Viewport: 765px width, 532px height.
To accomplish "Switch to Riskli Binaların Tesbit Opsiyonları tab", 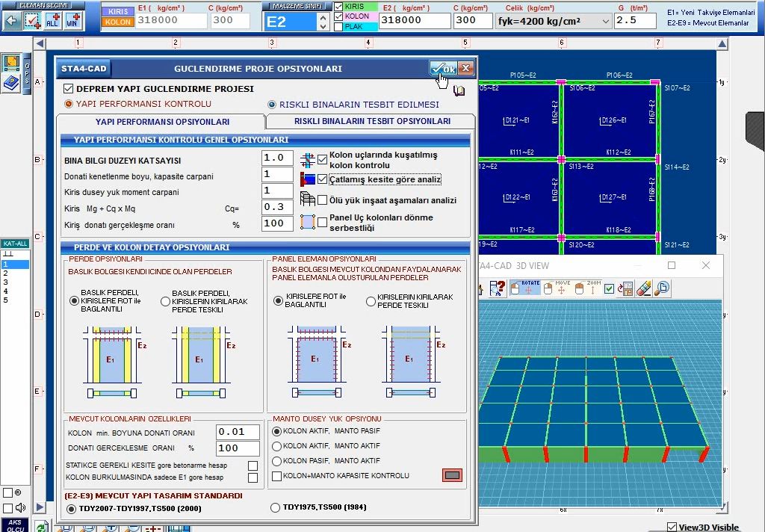I will coord(371,121).
